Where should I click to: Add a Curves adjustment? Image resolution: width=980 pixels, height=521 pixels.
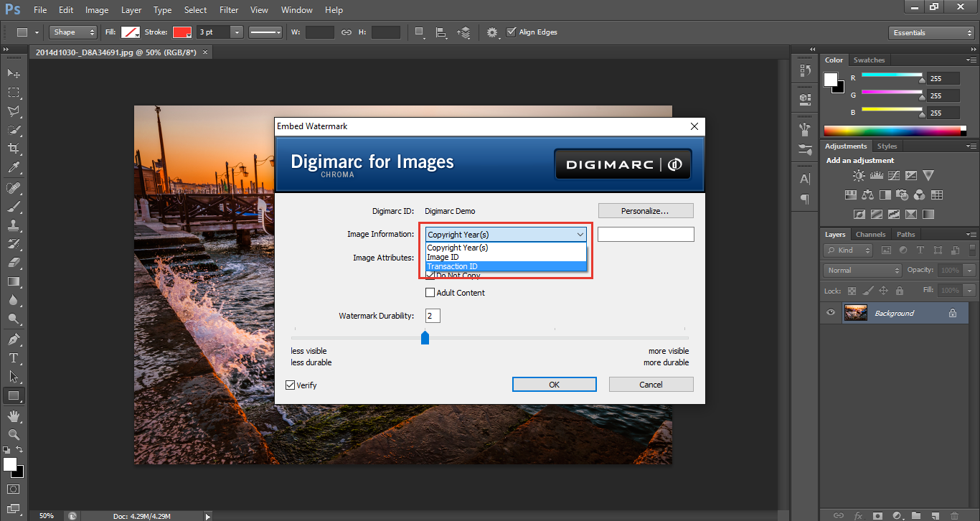893,175
